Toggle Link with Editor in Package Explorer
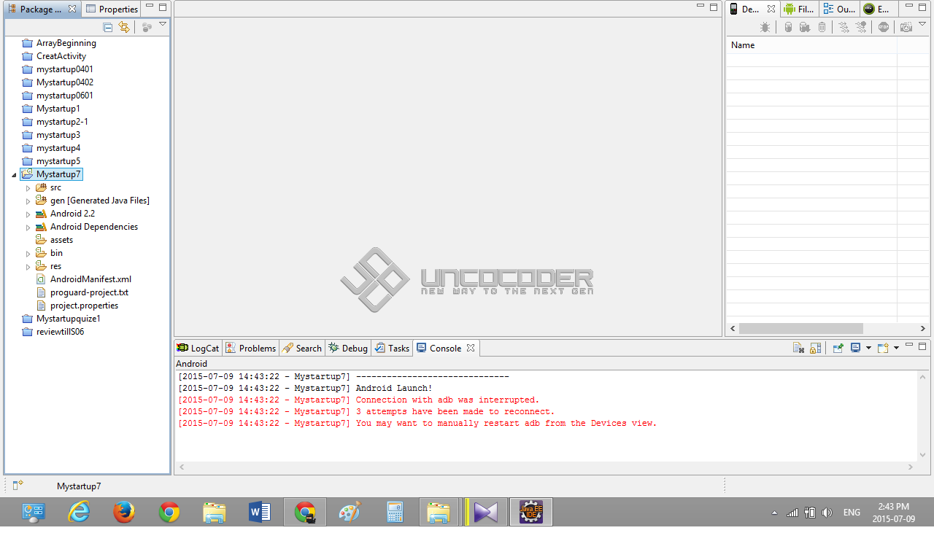Screen dimensions: 934x560 (124, 27)
